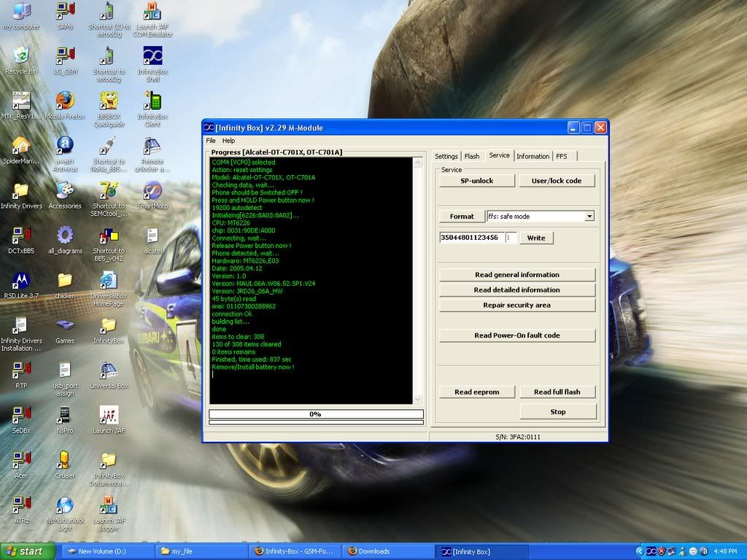
Task: Click the Repair security area button
Action: pyautogui.click(x=516, y=306)
